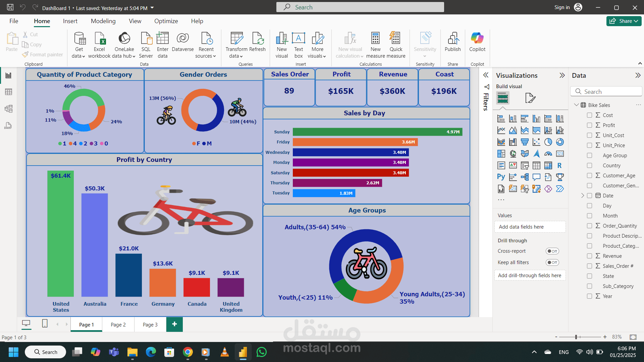Check the Profit field checkbox
The width and height of the screenshot is (644, 362).
point(589,125)
